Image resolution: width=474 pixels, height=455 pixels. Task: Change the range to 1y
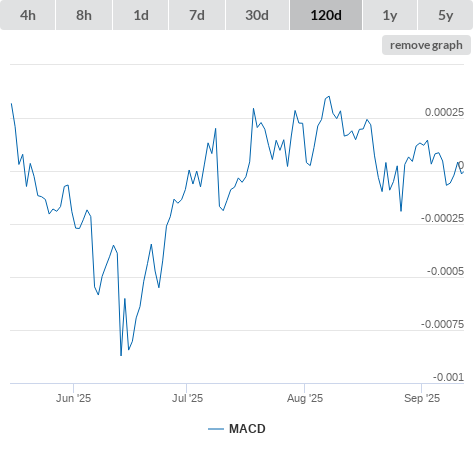390,15
